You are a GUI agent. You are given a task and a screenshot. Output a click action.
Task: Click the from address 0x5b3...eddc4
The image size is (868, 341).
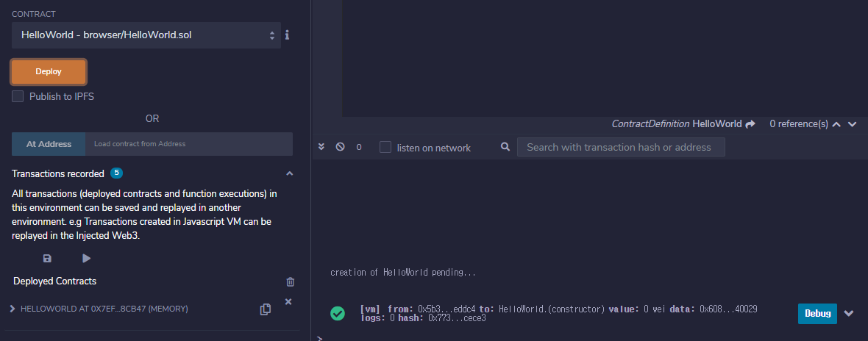tap(447, 309)
